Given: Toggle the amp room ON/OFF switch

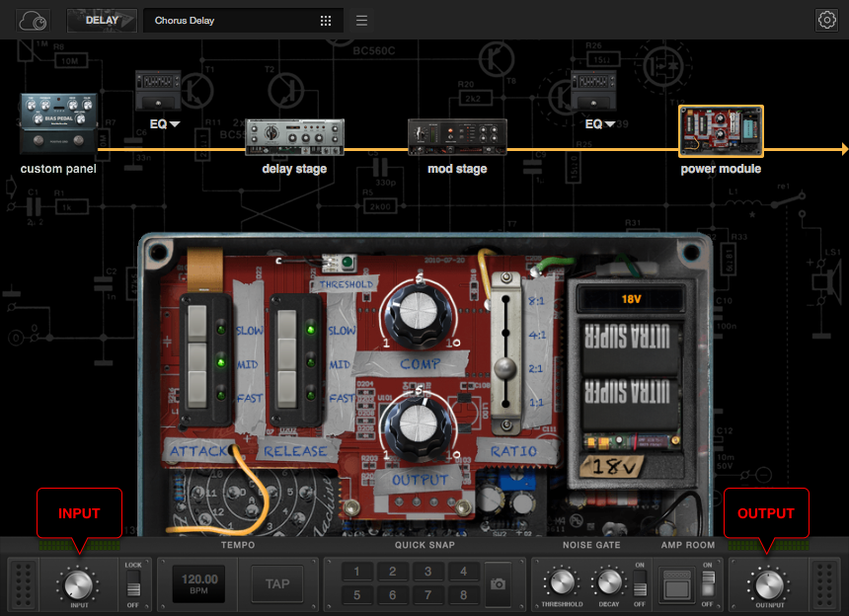Looking at the screenshot, I should 708,583.
